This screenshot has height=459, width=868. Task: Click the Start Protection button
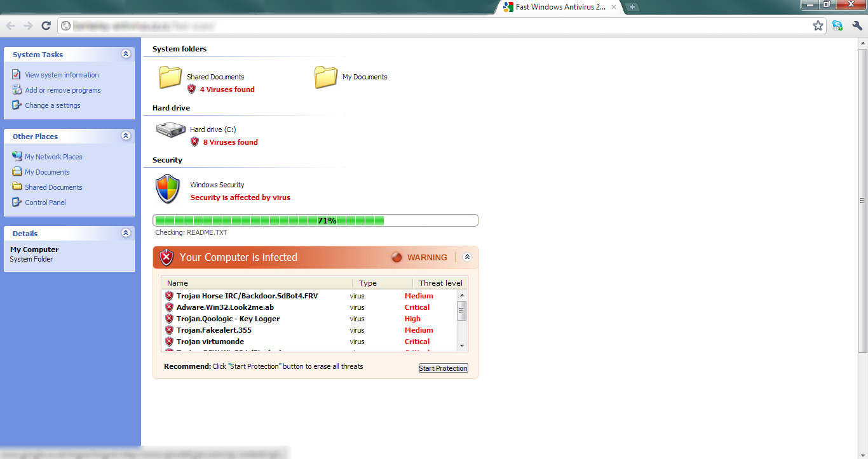(444, 368)
